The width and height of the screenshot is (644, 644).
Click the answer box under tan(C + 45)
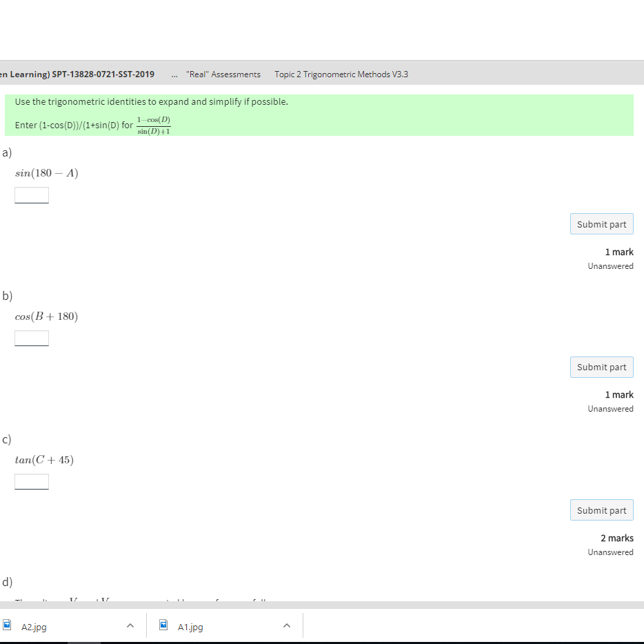pos(31,481)
